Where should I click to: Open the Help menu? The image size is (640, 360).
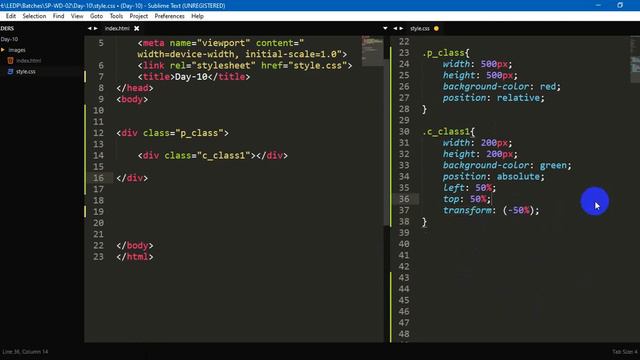[x=198, y=16]
